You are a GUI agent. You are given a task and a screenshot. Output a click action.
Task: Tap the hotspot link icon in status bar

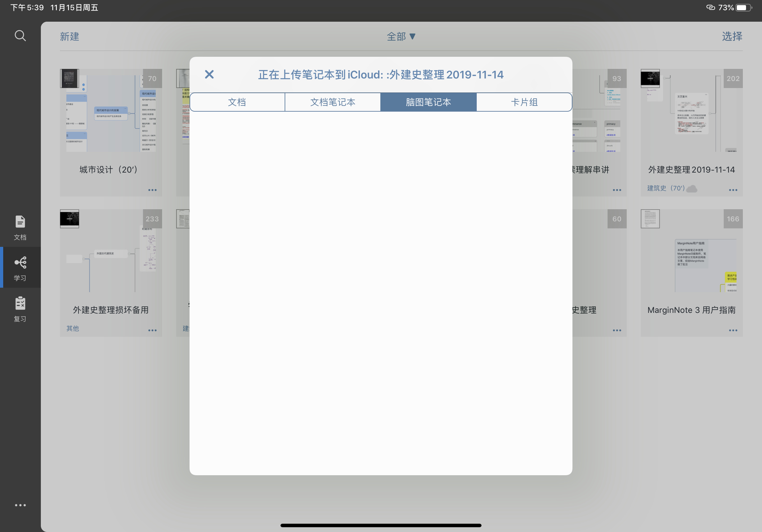[710, 8]
